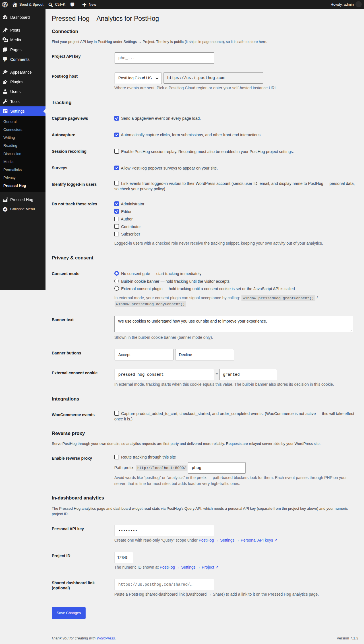
Task: Click the granted cookie value field
Action: pos(248,375)
